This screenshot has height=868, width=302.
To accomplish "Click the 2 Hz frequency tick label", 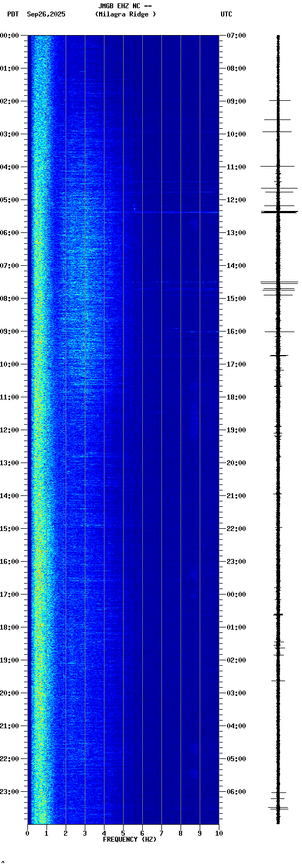I will click(x=66, y=833).
